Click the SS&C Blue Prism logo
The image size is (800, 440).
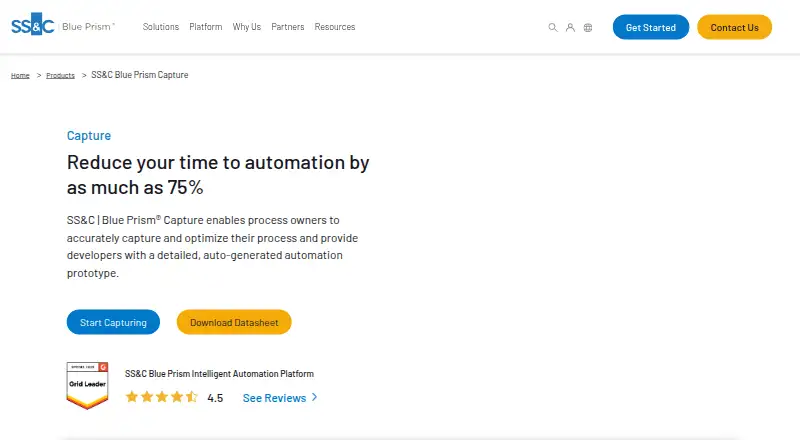point(63,25)
